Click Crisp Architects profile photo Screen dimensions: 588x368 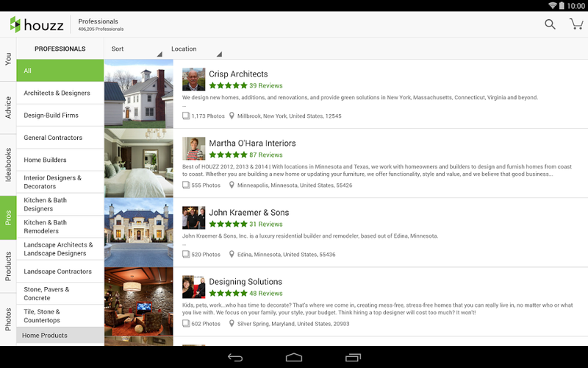coord(193,79)
